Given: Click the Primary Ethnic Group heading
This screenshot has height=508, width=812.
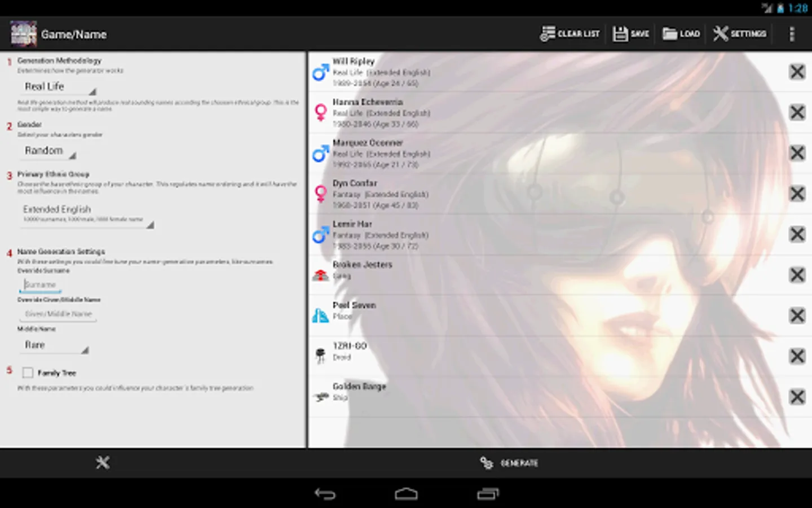Looking at the screenshot, I should (53, 174).
